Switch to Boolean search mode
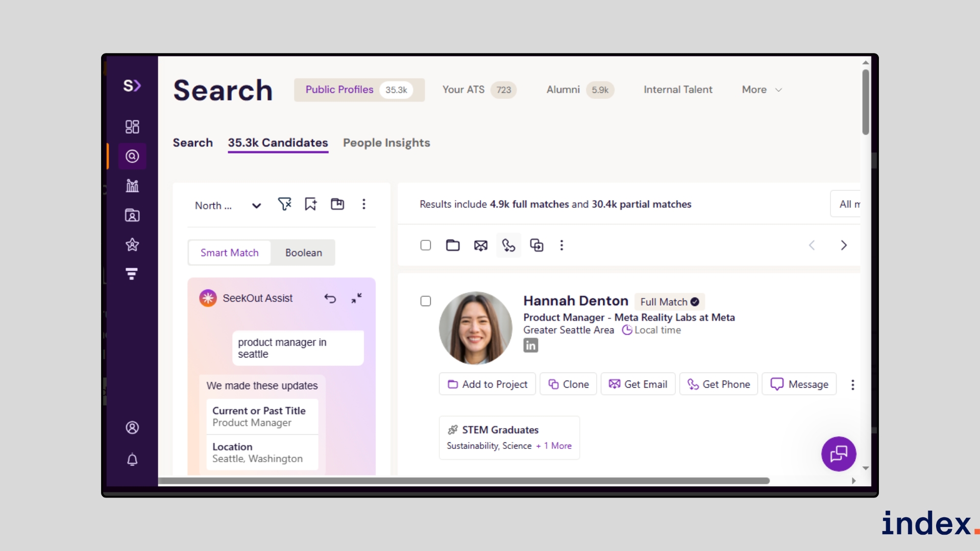 tap(303, 253)
